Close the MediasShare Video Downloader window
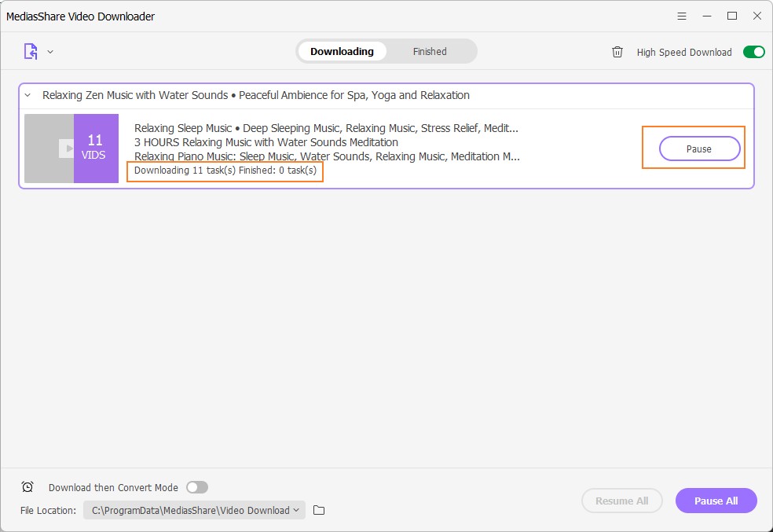The width and height of the screenshot is (773, 532). coord(757,16)
